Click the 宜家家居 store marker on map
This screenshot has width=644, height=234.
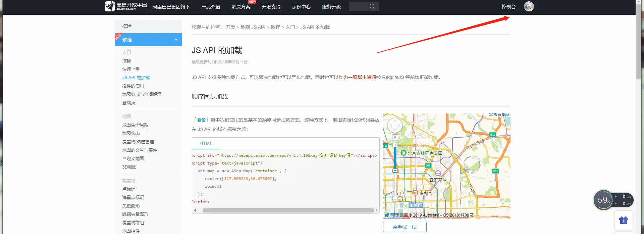pyautogui.click(x=438, y=173)
